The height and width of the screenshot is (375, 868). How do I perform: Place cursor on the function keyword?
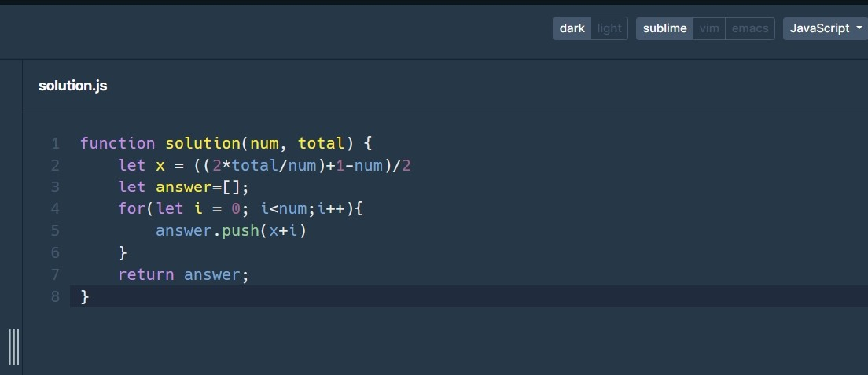[x=117, y=143]
